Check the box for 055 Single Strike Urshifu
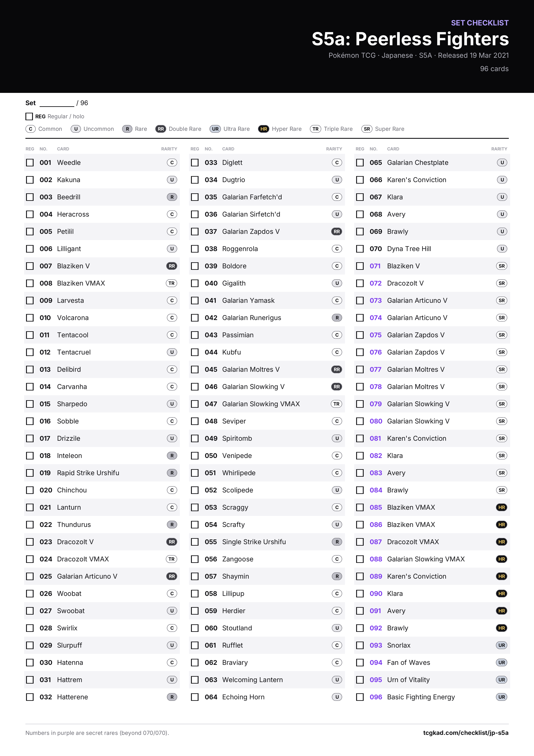This screenshot has height=756, width=534. (195, 542)
